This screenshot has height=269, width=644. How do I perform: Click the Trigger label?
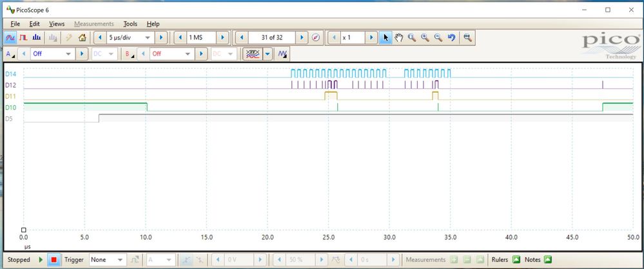click(74, 259)
